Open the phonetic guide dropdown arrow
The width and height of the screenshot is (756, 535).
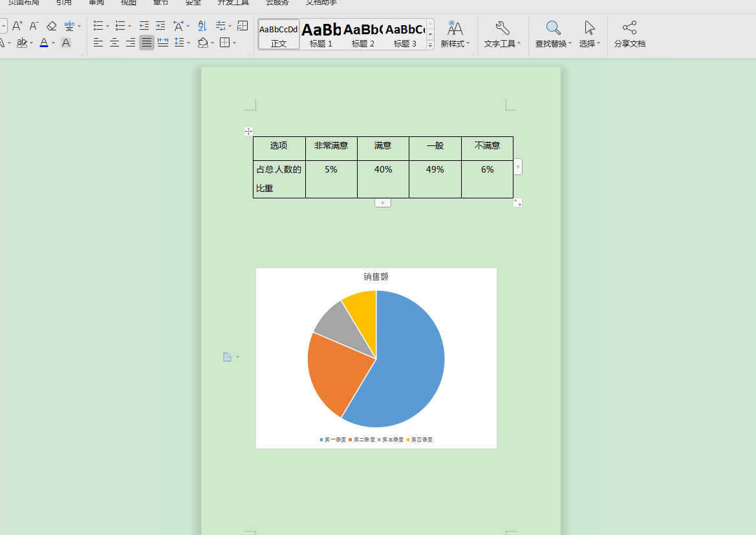(x=79, y=26)
